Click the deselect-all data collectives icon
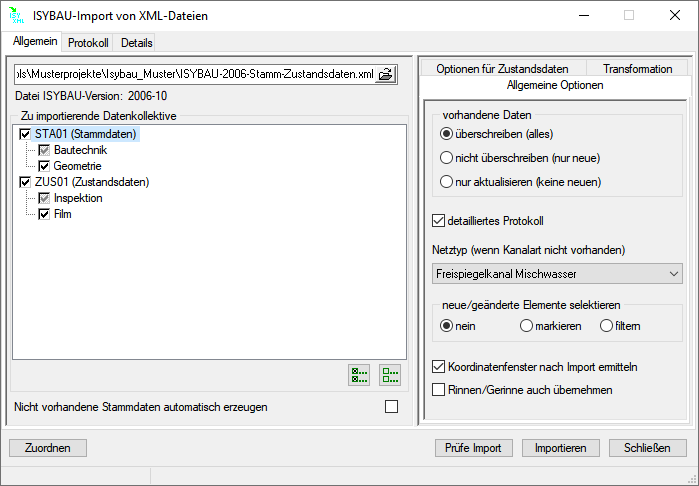Screen dimensions: 699x486 [x=390, y=375]
